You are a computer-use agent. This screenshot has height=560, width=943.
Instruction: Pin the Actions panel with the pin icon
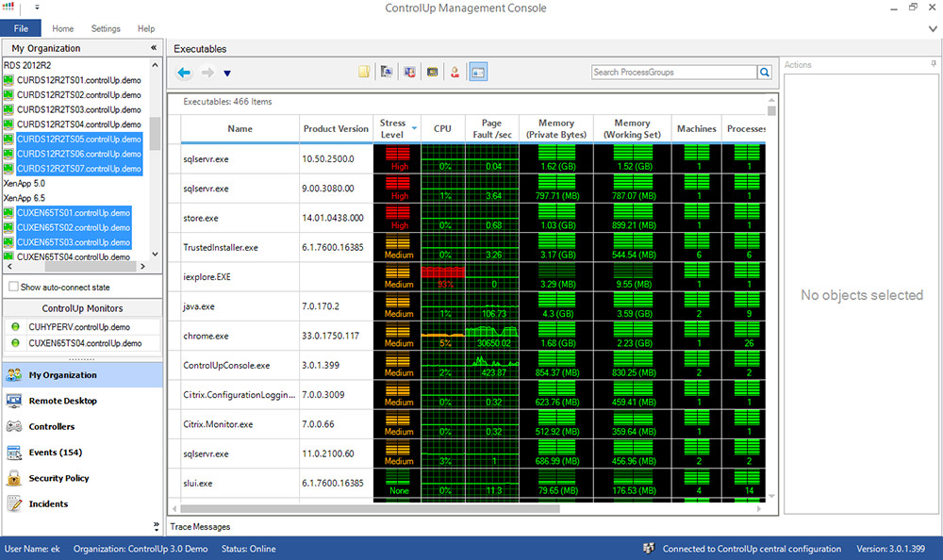click(x=933, y=64)
